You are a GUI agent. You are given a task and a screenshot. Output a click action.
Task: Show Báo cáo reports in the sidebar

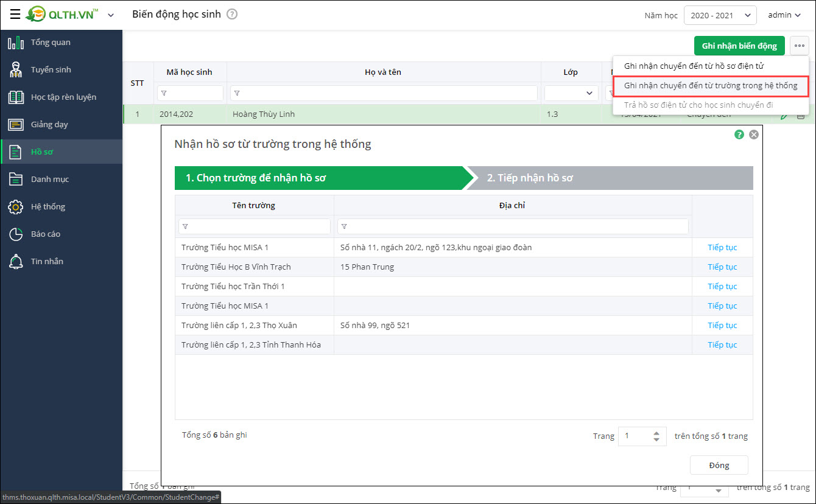tap(61, 234)
